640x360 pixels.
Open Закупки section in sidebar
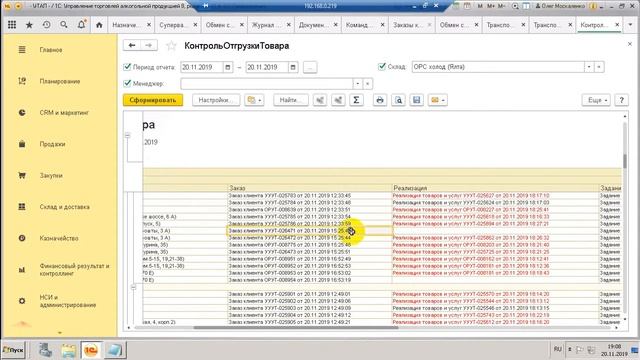point(51,176)
